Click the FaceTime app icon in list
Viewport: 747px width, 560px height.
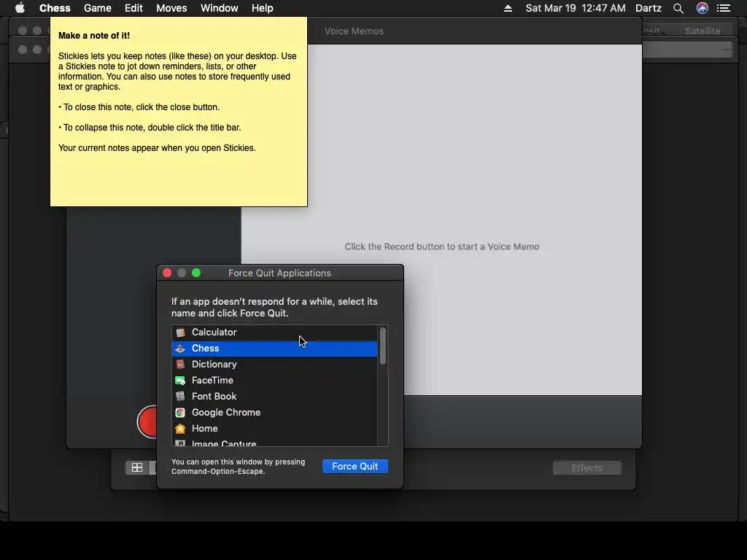pyautogui.click(x=180, y=381)
